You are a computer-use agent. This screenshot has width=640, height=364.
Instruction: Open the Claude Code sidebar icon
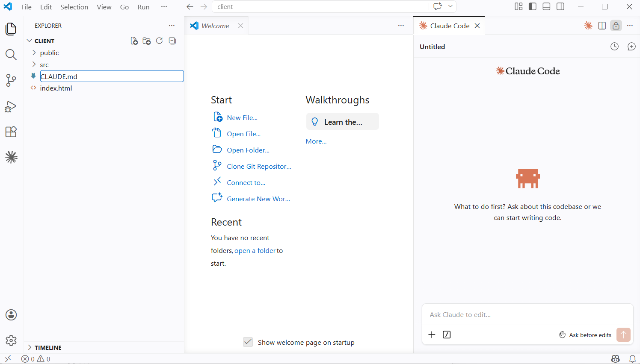coord(11,157)
